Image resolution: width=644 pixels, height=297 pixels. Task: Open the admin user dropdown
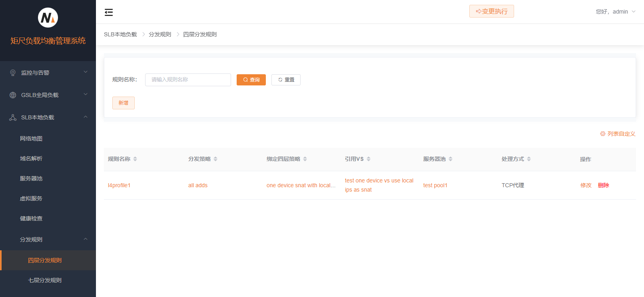(615, 12)
